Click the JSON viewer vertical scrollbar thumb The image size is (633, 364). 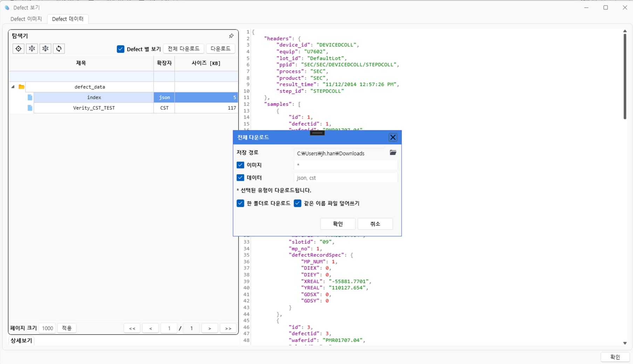click(625, 76)
